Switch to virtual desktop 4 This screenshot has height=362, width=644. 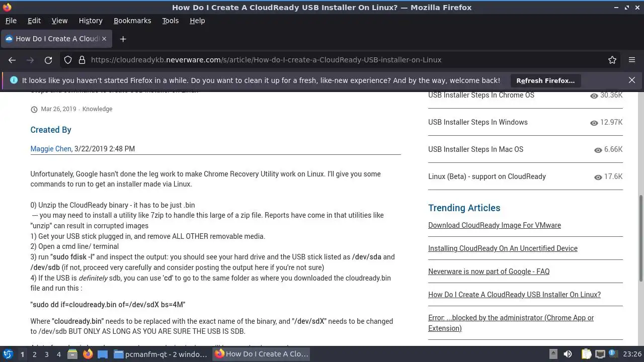(58, 354)
